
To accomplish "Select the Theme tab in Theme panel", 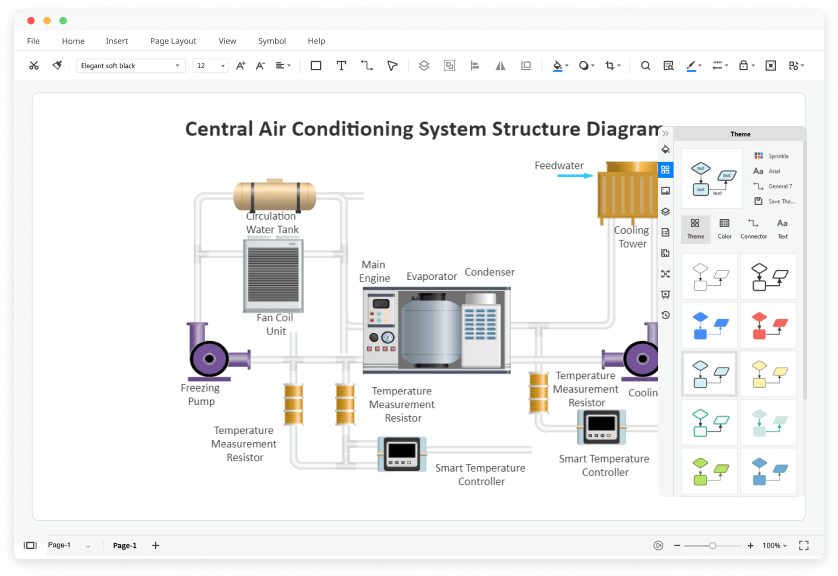I will (x=695, y=229).
